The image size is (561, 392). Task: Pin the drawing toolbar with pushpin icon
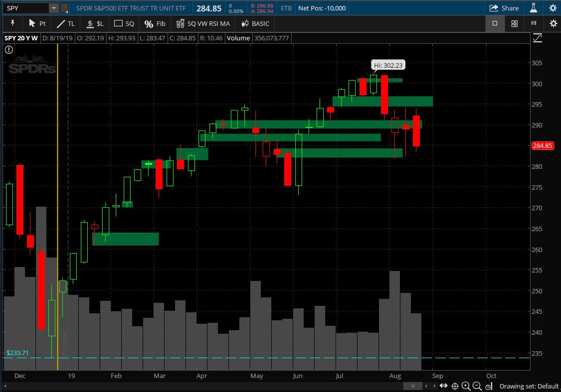pyautogui.click(x=12, y=23)
